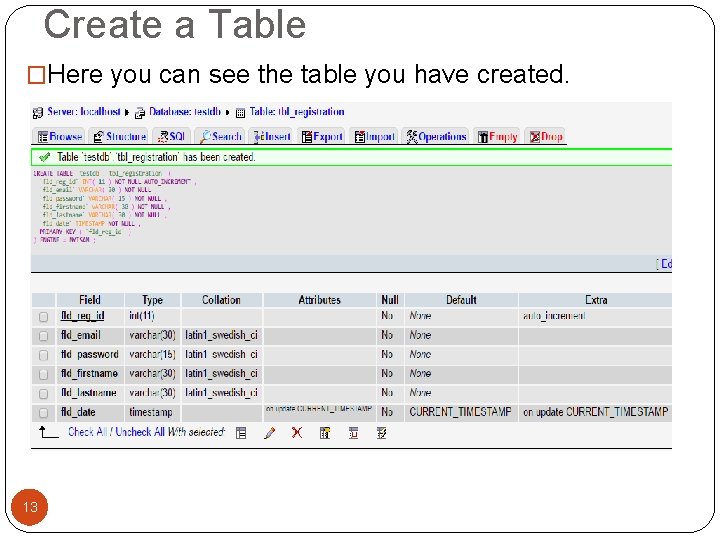Click the Index icon at the row's end

tap(381, 433)
